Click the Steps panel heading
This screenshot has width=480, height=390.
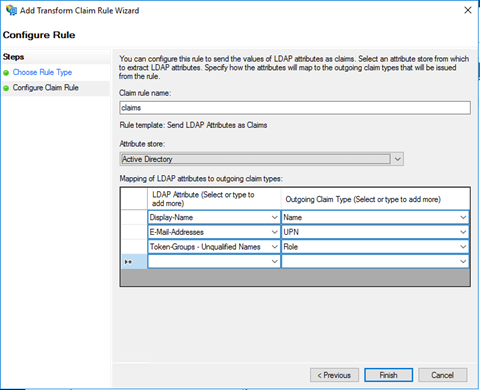tap(13, 57)
